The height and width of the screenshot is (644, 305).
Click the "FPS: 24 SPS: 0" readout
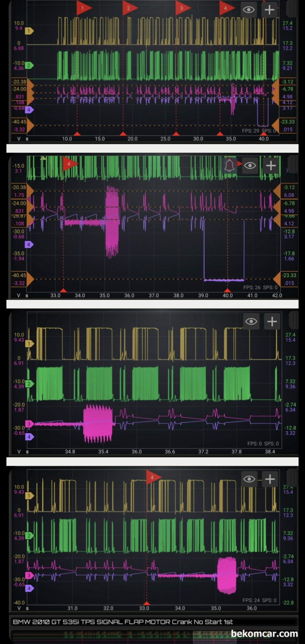[260, 600]
